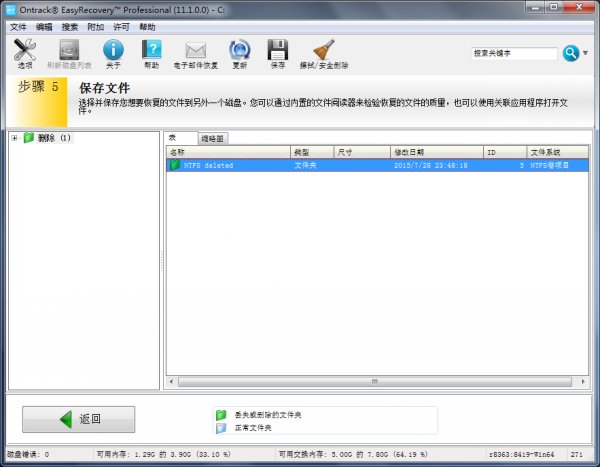Click the 更新 update icon
This screenshot has height=467, width=600.
240,54
